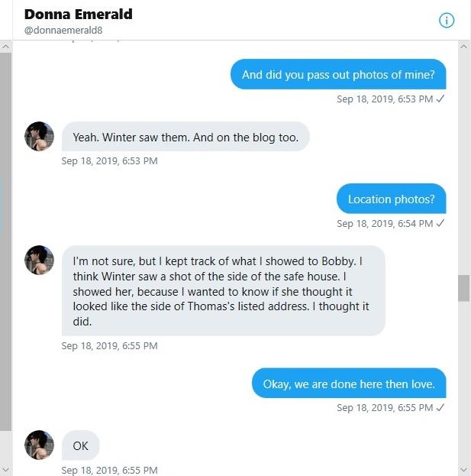Click the right scrollbar thumb handle
The image size is (471, 476).
[x=464, y=288]
